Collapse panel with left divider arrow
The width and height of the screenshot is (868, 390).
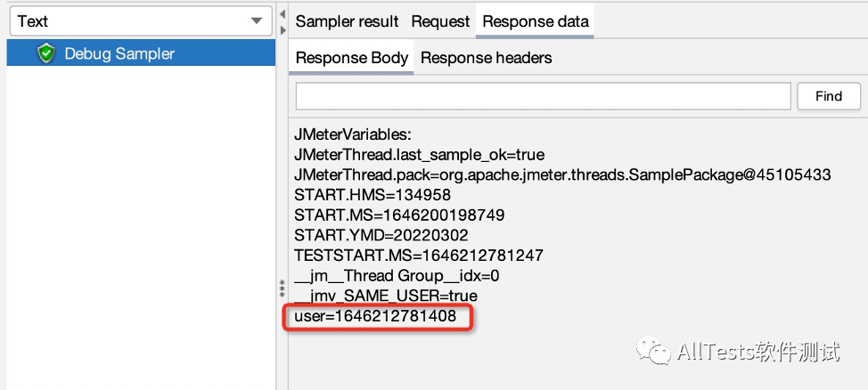[x=283, y=14]
